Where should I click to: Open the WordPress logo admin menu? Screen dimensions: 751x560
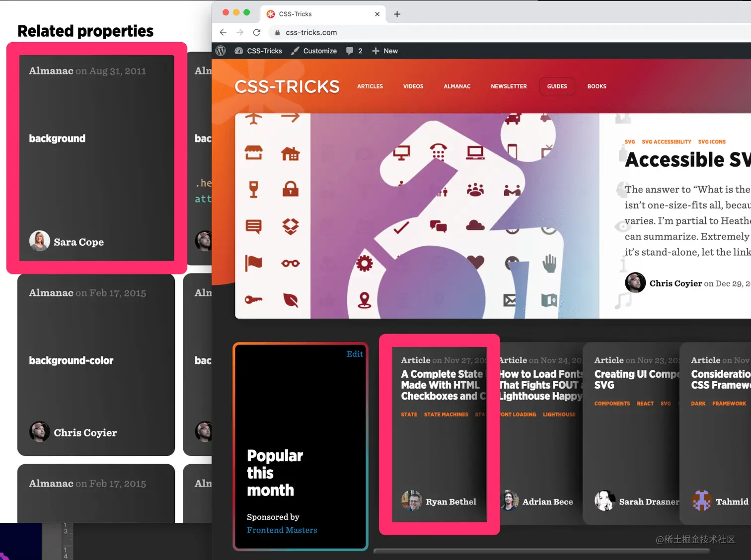pyautogui.click(x=221, y=51)
